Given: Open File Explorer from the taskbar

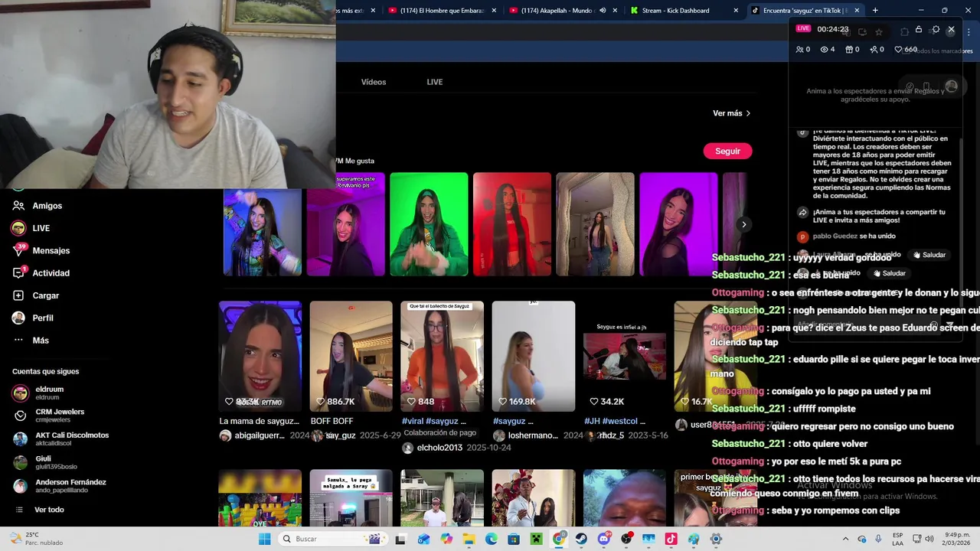Looking at the screenshot, I should tap(469, 539).
